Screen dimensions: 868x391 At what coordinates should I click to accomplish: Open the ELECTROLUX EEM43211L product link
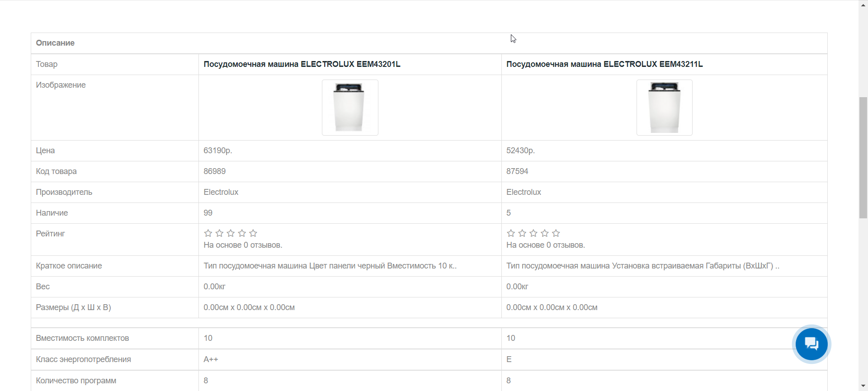point(604,64)
